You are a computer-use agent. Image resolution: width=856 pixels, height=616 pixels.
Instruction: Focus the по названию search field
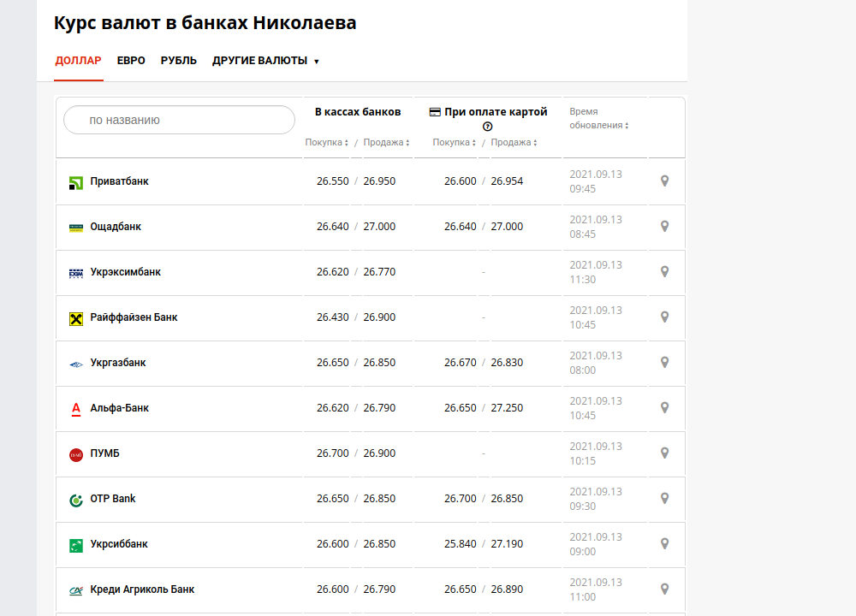(x=179, y=120)
